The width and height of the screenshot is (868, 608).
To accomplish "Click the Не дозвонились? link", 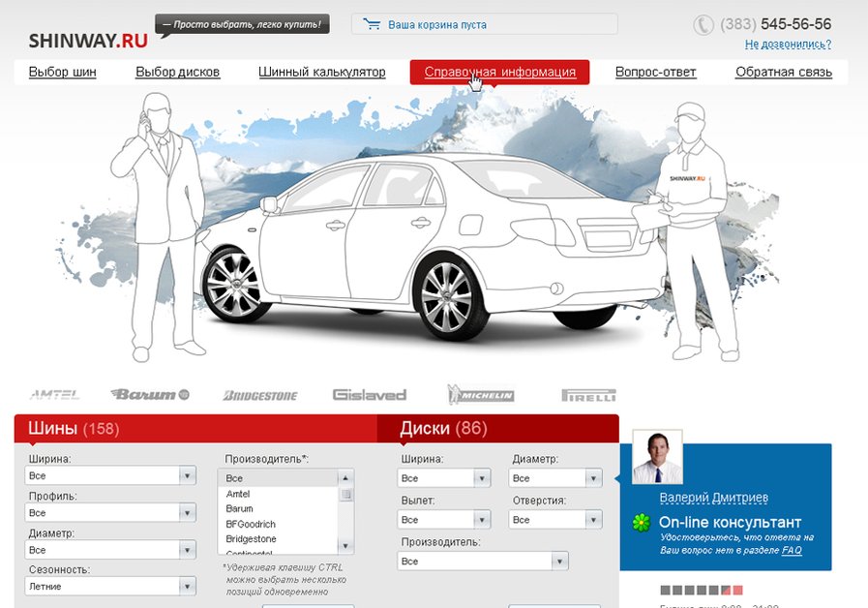I will pyautogui.click(x=788, y=44).
